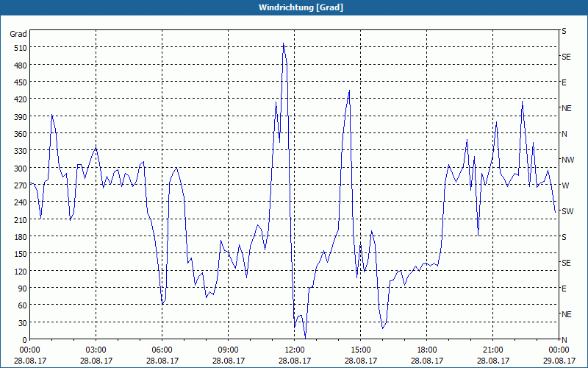The width and height of the screenshot is (588, 368).
Task: Click the 120 degree axis label
Action: (20, 271)
